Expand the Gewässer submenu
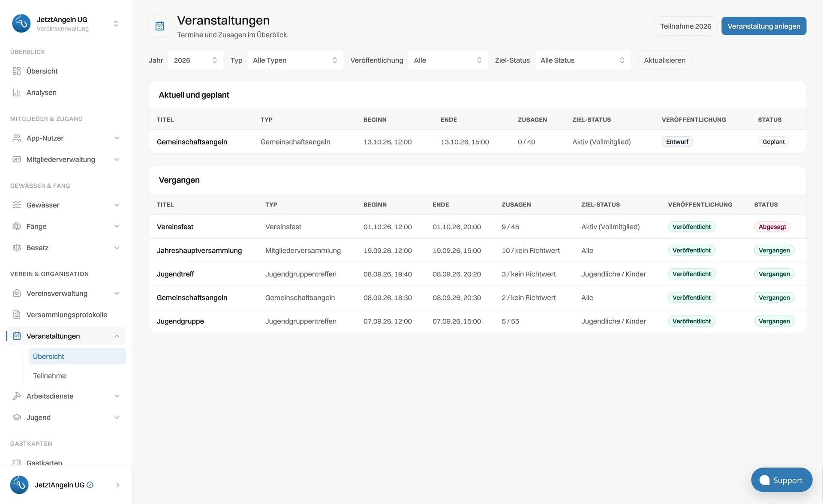 coord(117,205)
